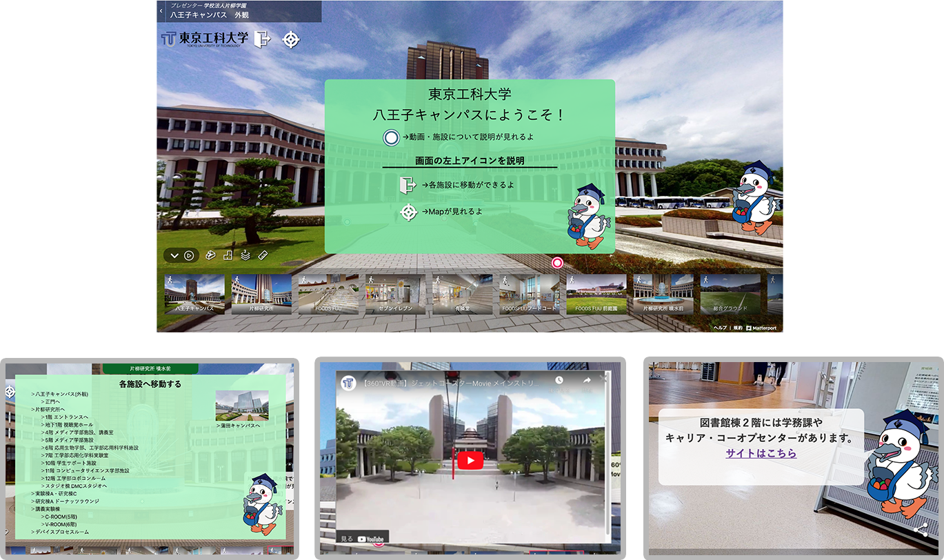Image resolution: width=944 pixels, height=560 pixels.
Task: Play the YouTube 360° VR video
Action: tap(470, 460)
